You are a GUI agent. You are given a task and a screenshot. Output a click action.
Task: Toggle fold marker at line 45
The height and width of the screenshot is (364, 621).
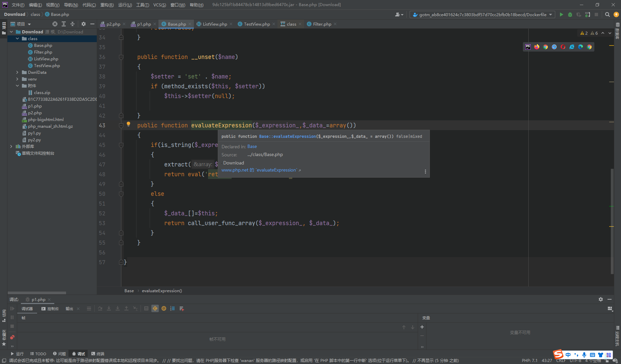(121, 145)
